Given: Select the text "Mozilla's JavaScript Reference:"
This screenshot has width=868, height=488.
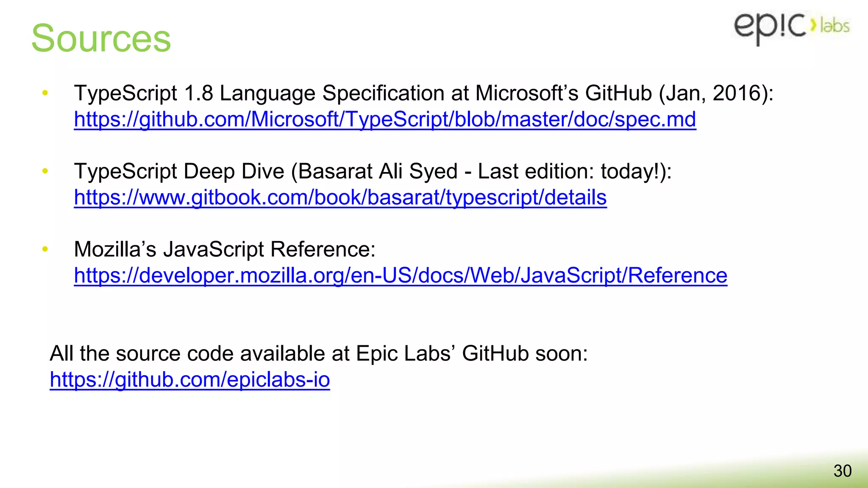Looking at the screenshot, I should click(225, 249).
